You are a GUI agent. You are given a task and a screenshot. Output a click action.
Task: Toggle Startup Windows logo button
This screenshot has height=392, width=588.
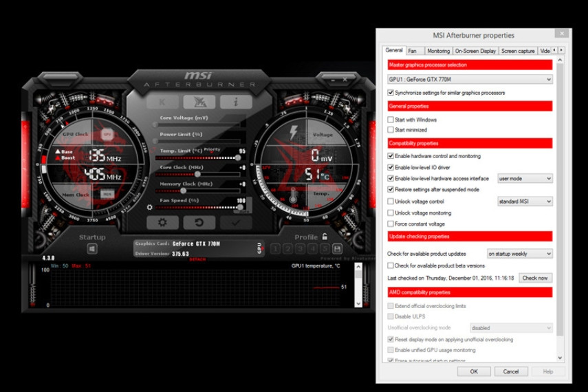pyautogui.click(x=92, y=249)
